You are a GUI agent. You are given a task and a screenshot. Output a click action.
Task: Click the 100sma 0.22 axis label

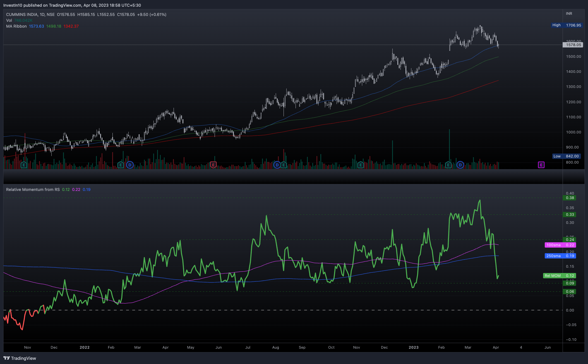tap(560, 245)
